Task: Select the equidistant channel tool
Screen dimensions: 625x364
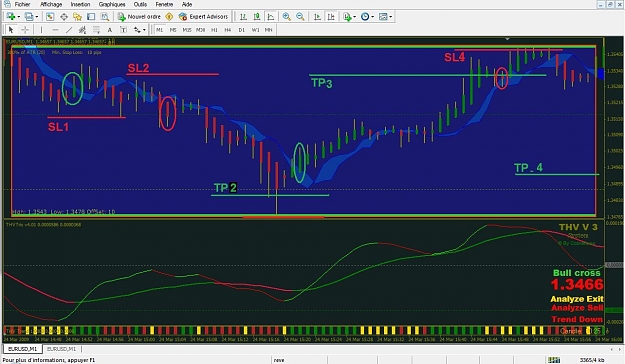Action: point(82,30)
